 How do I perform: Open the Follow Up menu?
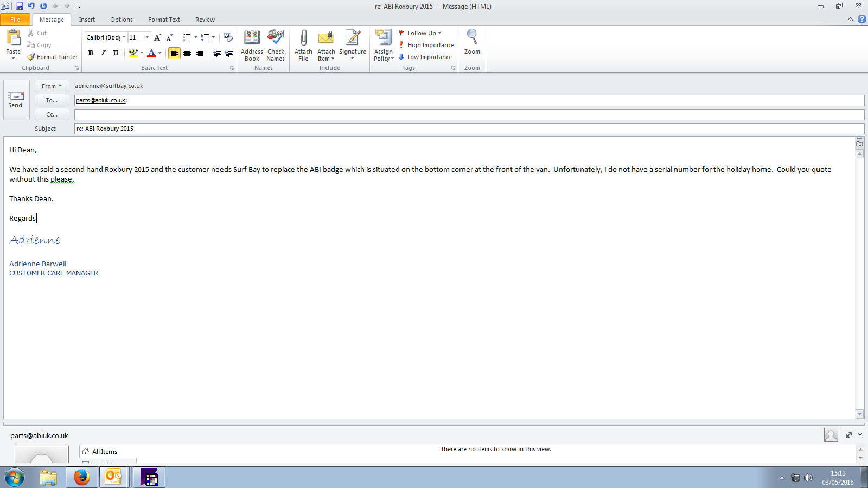coord(420,33)
